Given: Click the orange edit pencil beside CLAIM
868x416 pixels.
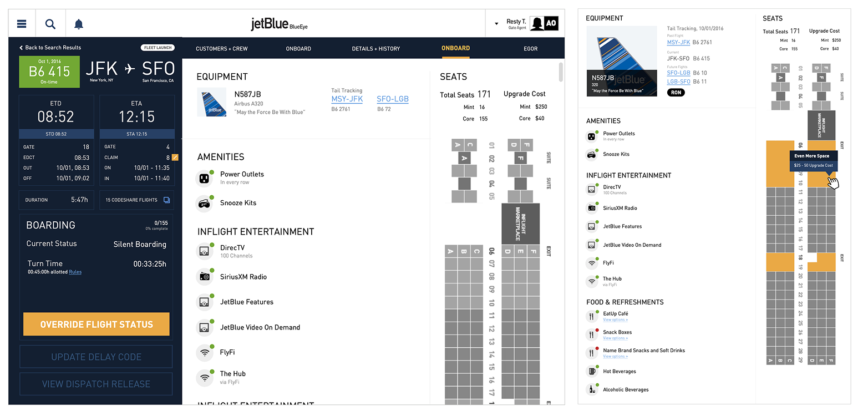Looking at the screenshot, I should tap(175, 158).
